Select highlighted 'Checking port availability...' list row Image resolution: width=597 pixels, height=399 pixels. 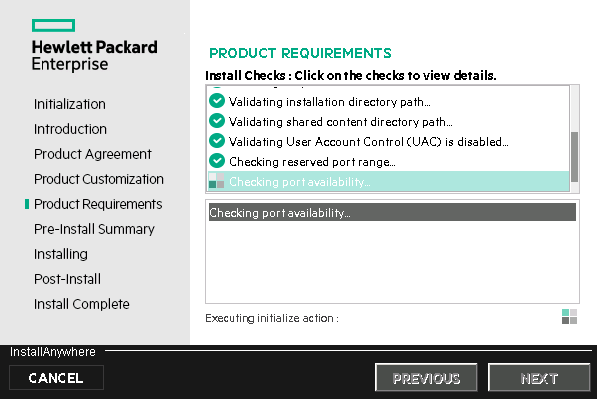388,181
